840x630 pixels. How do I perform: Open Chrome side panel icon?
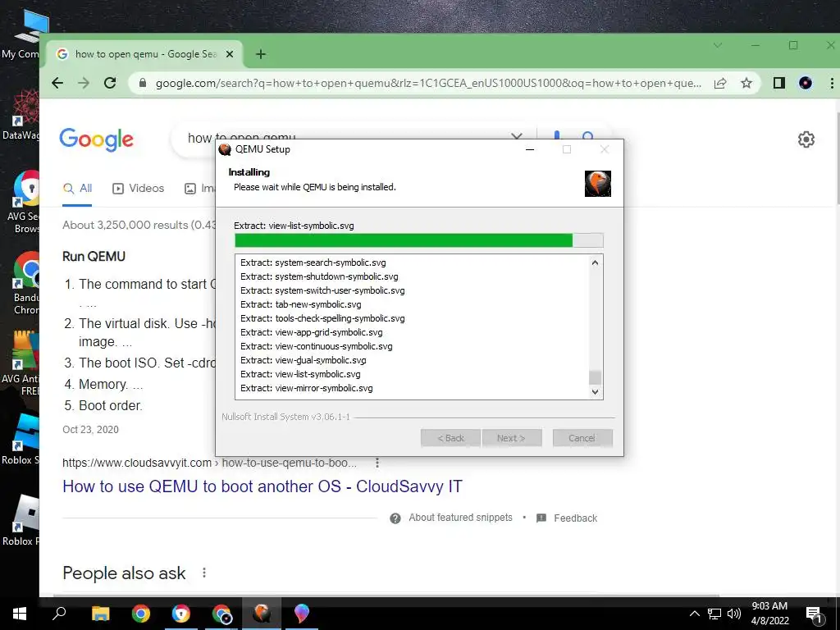coord(779,83)
